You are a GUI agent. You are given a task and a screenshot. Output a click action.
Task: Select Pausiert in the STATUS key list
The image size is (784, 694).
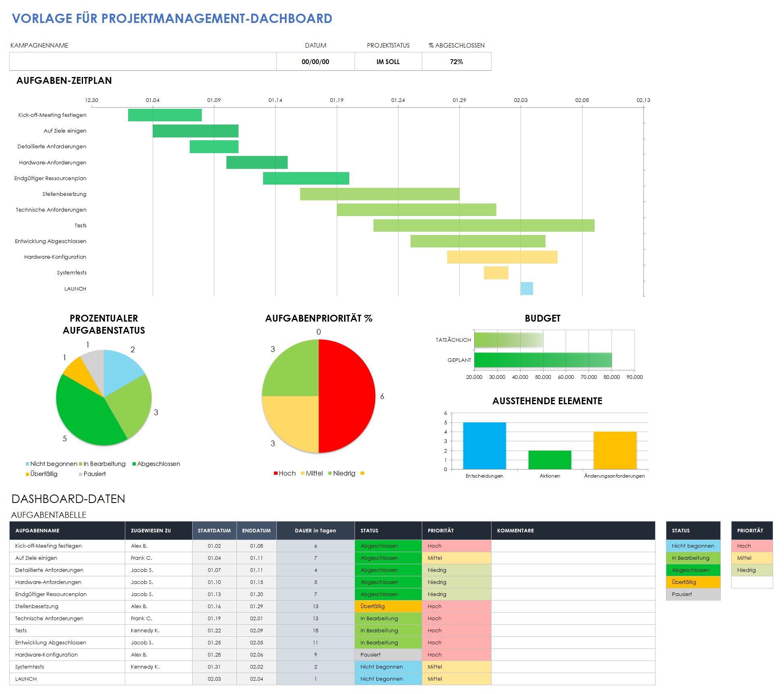coord(693,594)
